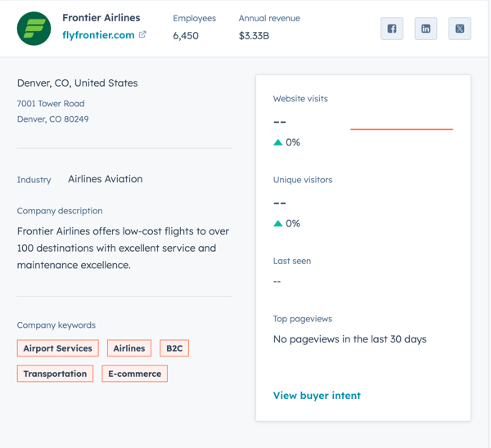This screenshot has width=491, height=448.
Task: Click the Company keywords label
Action: click(56, 325)
